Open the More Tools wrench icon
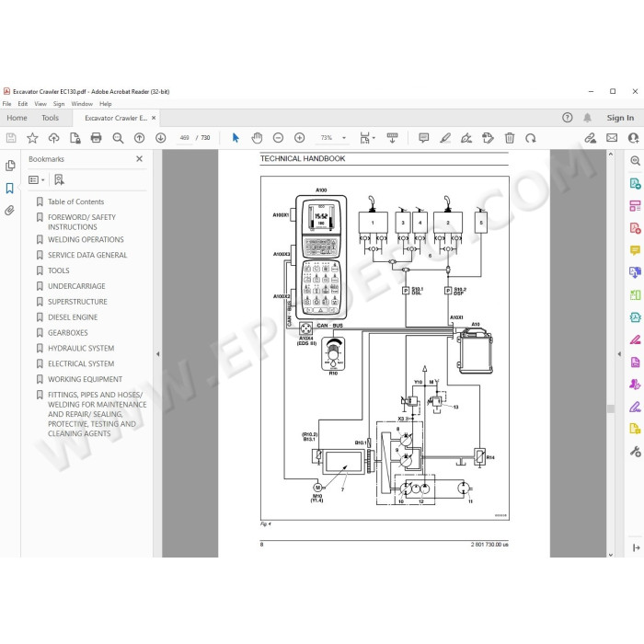 635,452
